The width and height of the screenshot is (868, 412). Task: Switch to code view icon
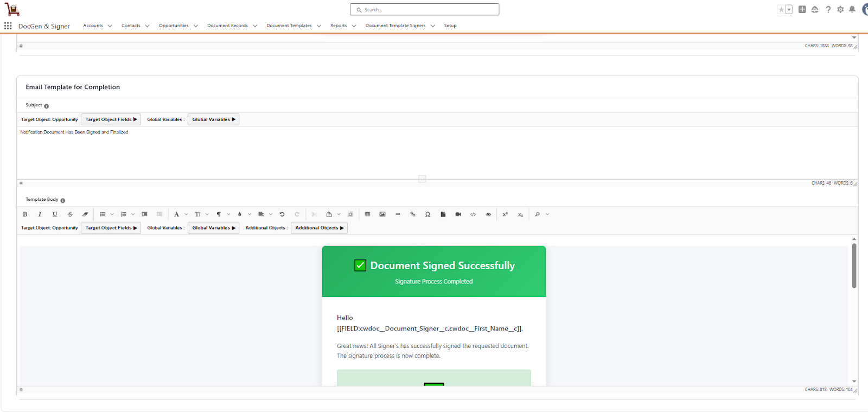tap(473, 214)
